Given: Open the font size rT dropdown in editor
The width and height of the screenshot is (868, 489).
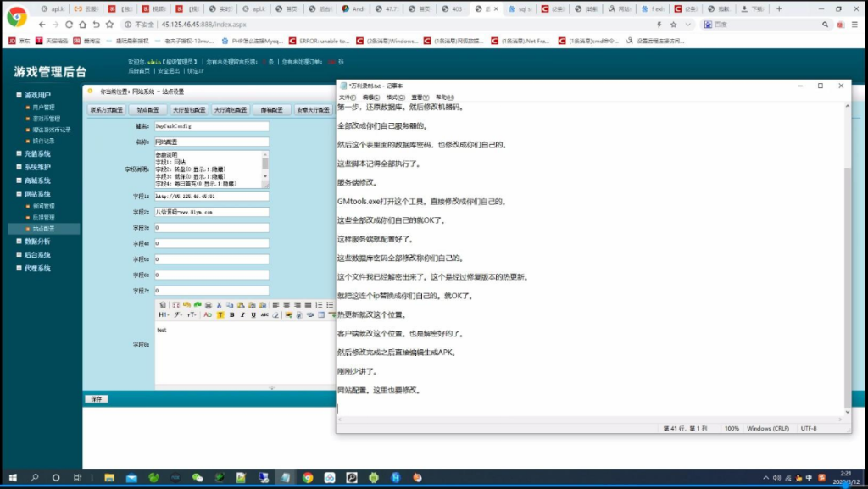Looking at the screenshot, I should coord(192,315).
